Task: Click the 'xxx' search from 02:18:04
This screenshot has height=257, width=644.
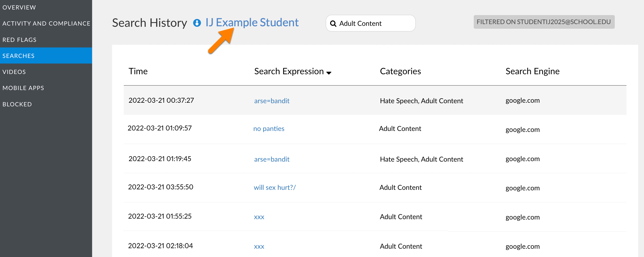Action: pyautogui.click(x=259, y=246)
